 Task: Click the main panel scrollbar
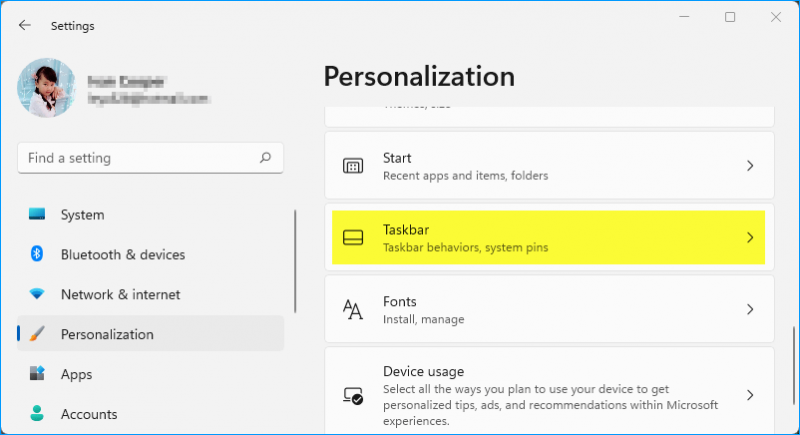click(x=793, y=365)
